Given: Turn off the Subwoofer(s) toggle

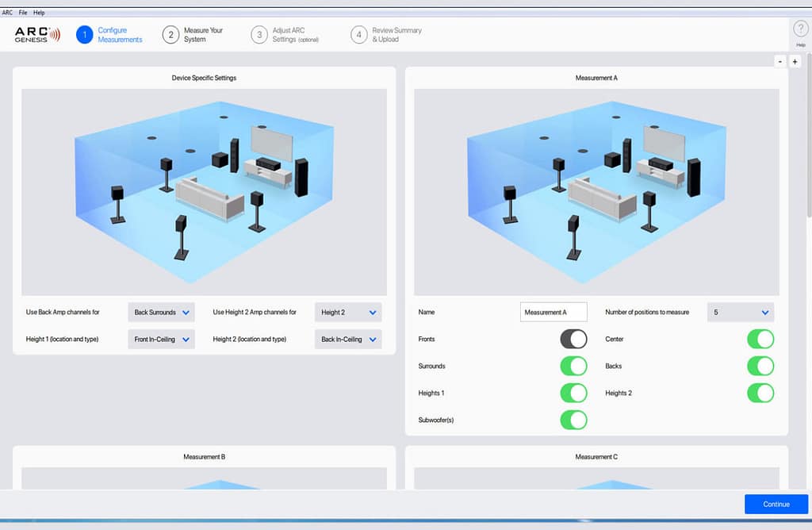Looking at the screenshot, I should [573, 420].
